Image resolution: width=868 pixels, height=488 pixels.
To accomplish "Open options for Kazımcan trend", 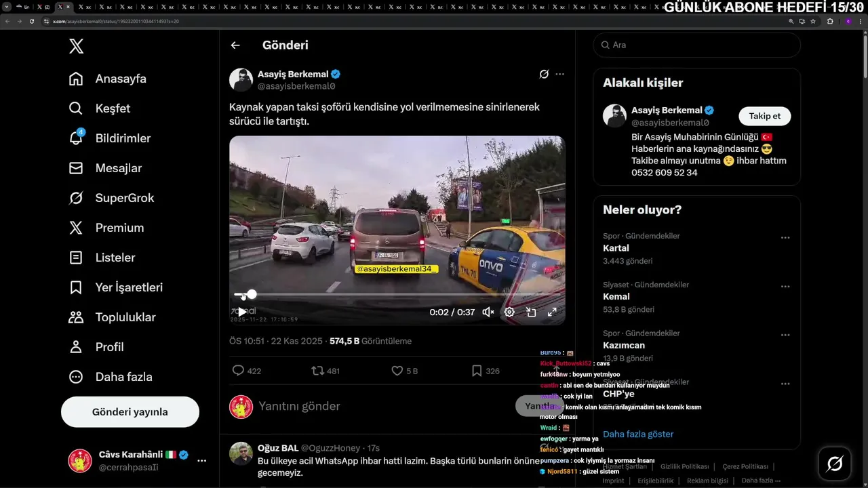I will click(x=785, y=335).
